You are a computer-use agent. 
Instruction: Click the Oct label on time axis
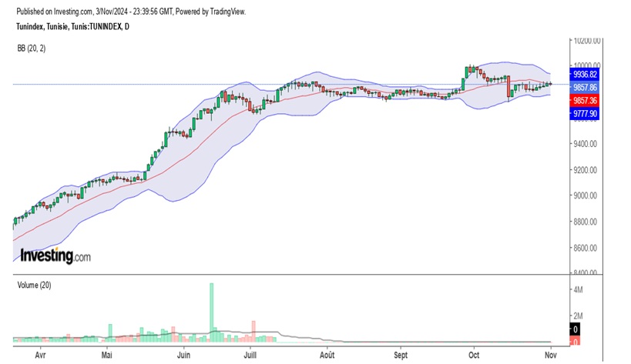point(474,356)
